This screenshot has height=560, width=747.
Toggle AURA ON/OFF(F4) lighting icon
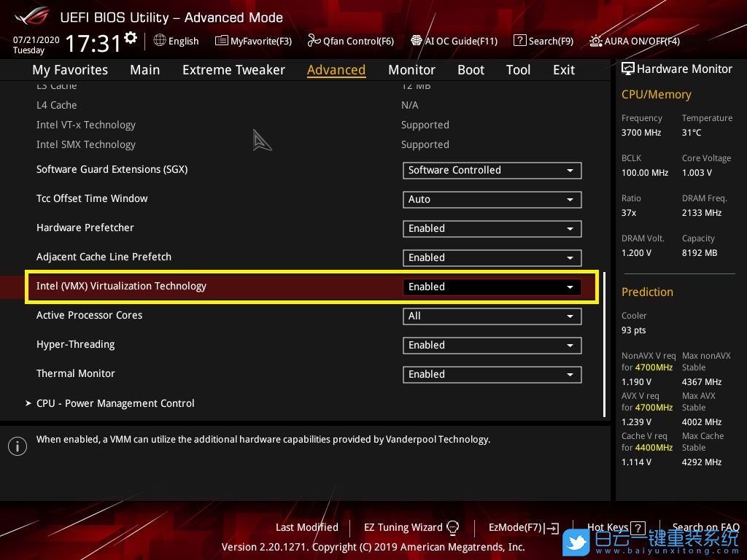click(596, 41)
